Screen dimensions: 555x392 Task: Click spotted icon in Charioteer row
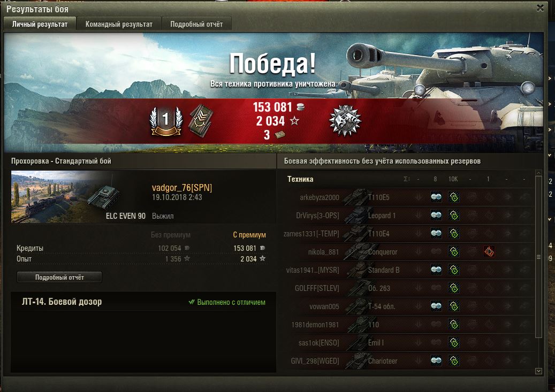[436, 360]
